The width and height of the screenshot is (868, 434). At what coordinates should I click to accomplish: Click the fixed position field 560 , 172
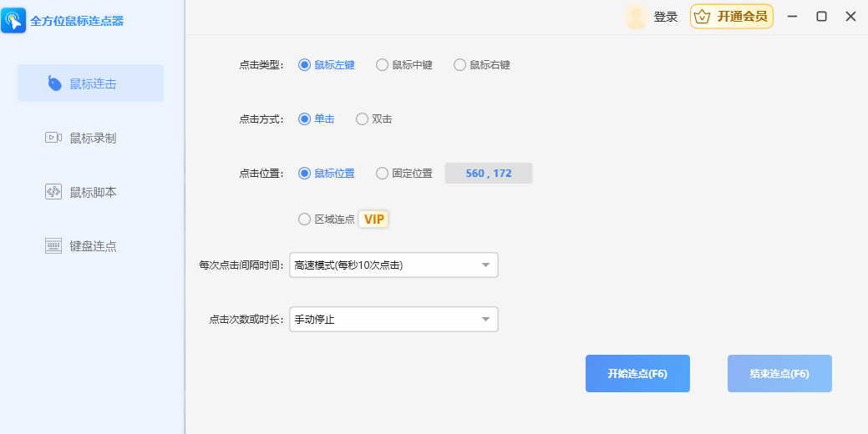pyautogui.click(x=489, y=174)
